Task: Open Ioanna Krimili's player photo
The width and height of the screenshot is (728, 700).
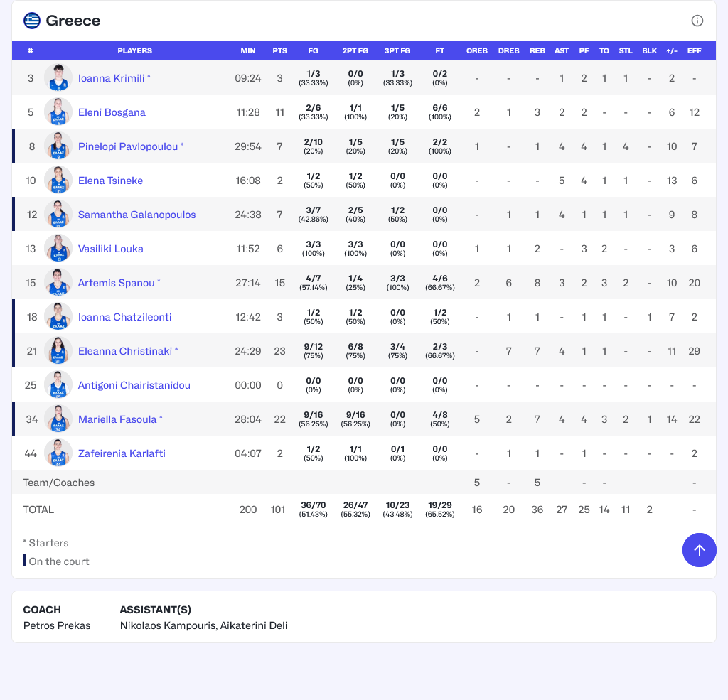Action: [58, 78]
